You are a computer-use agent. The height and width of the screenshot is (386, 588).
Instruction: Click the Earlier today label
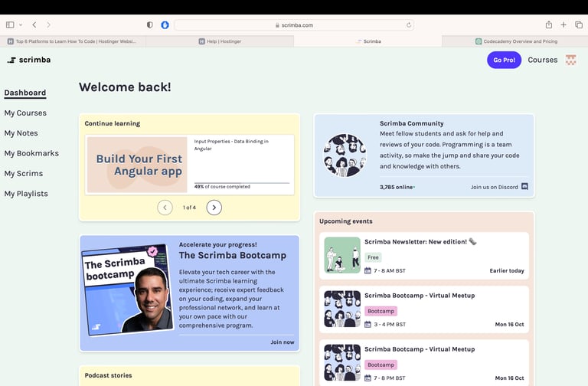coord(507,270)
